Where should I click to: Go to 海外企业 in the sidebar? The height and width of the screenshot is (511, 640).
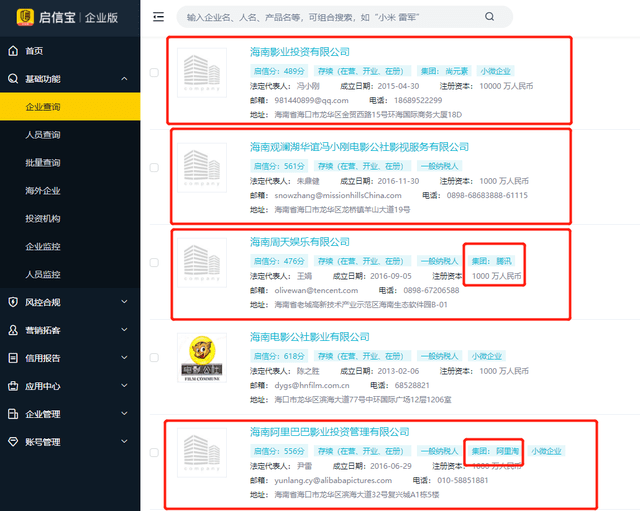click(x=43, y=190)
